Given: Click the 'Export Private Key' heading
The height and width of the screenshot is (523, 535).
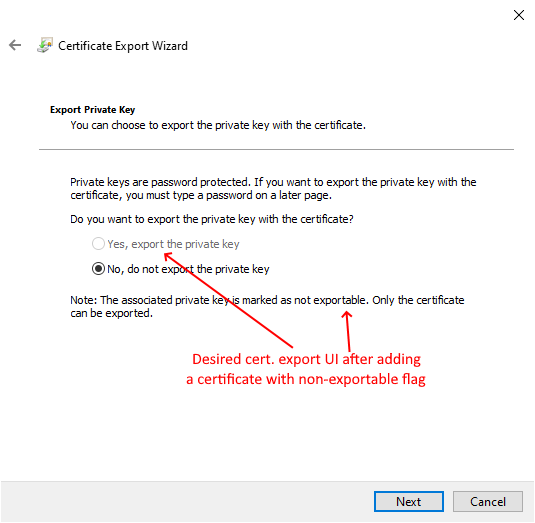Looking at the screenshot, I should pyautogui.click(x=92, y=110).
